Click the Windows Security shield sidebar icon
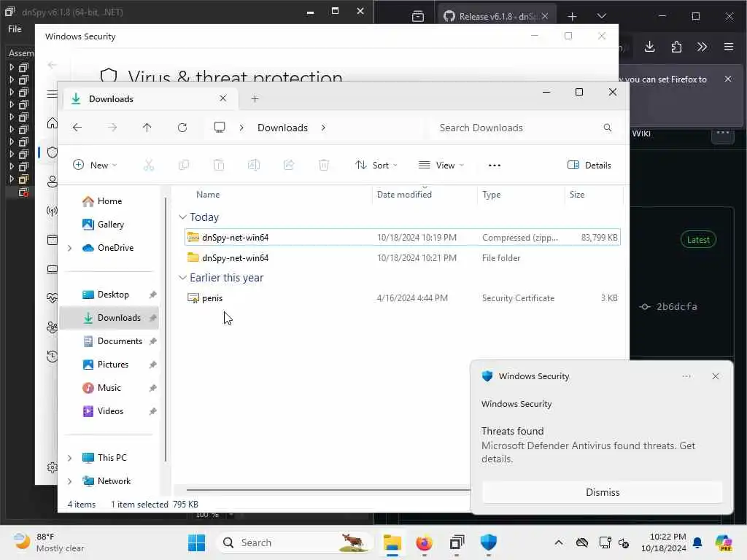 pyautogui.click(x=53, y=152)
